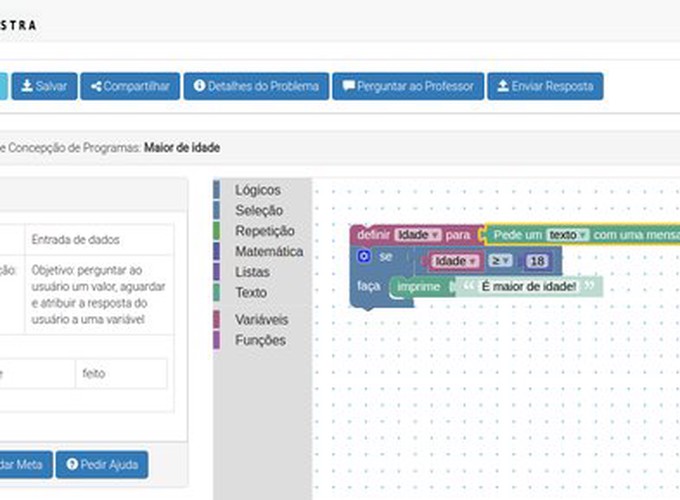Click the number field showing 18
This screenshot has height=500, width=680.
(537, 261)
